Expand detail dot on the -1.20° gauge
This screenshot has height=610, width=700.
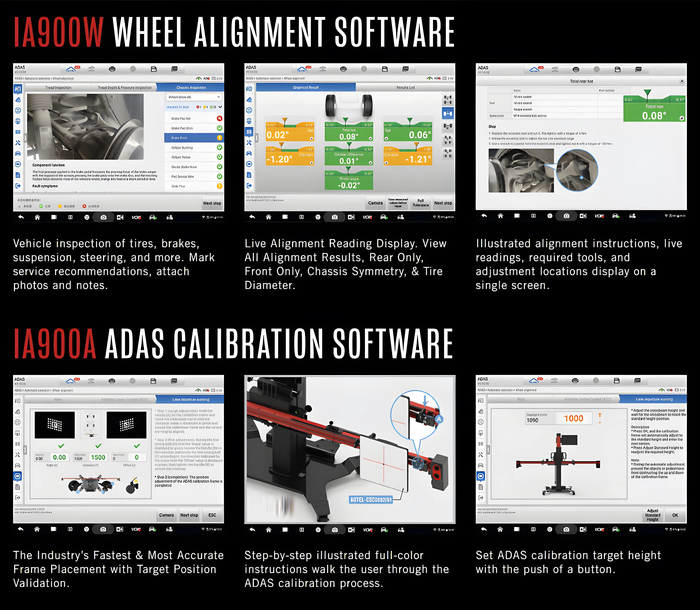[x=312, y=163]
